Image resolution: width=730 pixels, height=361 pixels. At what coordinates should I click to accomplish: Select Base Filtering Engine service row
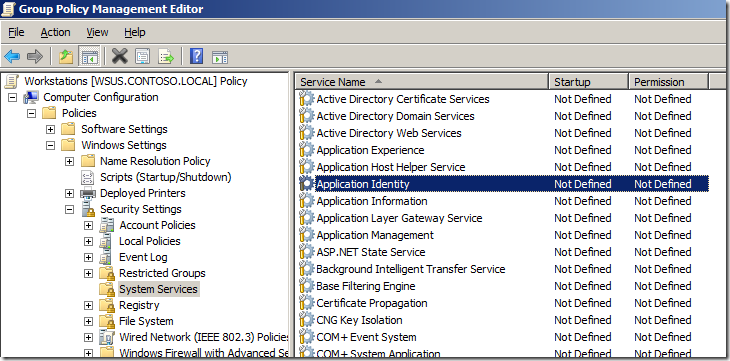coord(503,286)
